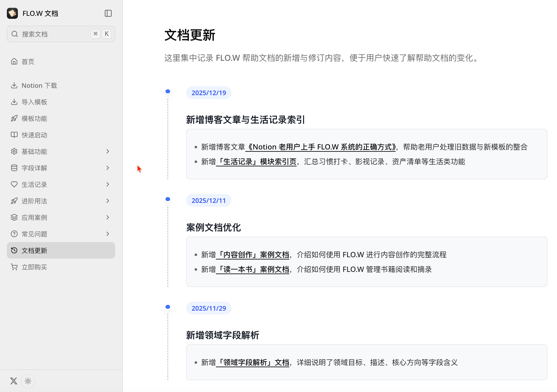Screen dimensions: 557x392
Task: Expand the 常见问题 chevron
Action: point(108,234)
